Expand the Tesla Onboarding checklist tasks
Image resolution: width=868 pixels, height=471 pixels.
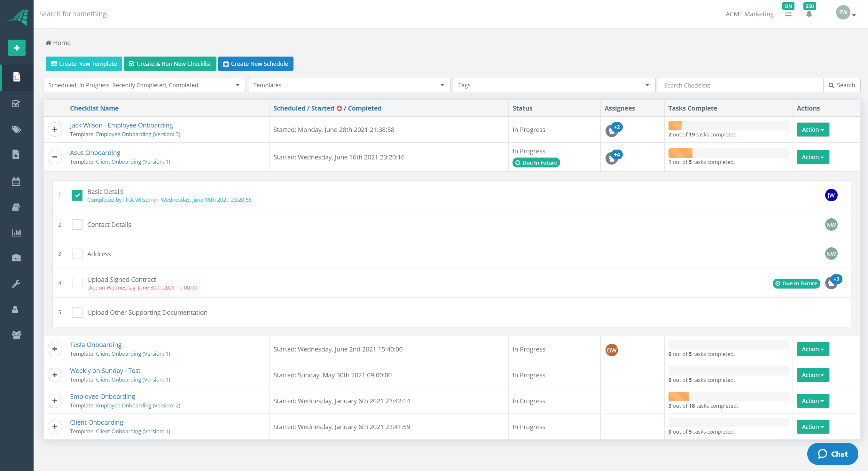coord(55,349)
